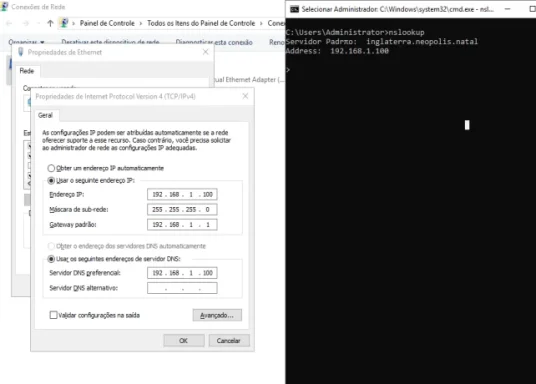
Task: Expand chevron after Painel de Controle breadcrumb
Action: click(141, 23)
